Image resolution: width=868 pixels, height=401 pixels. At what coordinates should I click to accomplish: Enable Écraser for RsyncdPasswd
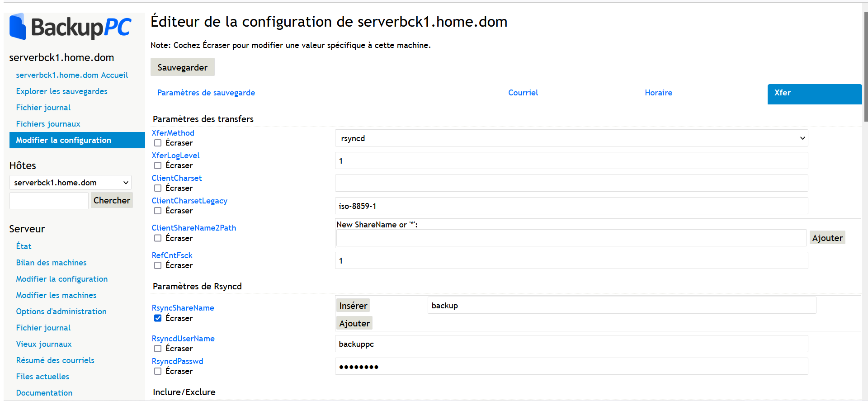click(x=158, y=371)
